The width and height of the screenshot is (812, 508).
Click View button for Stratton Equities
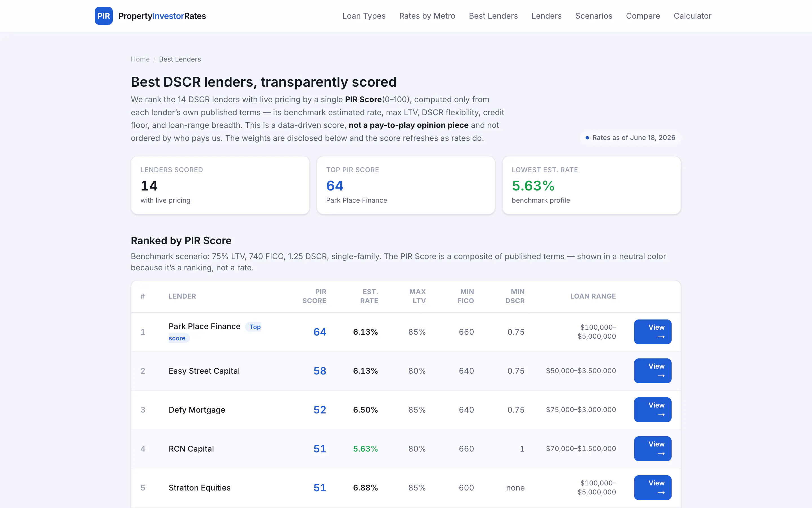coord(653,487)
